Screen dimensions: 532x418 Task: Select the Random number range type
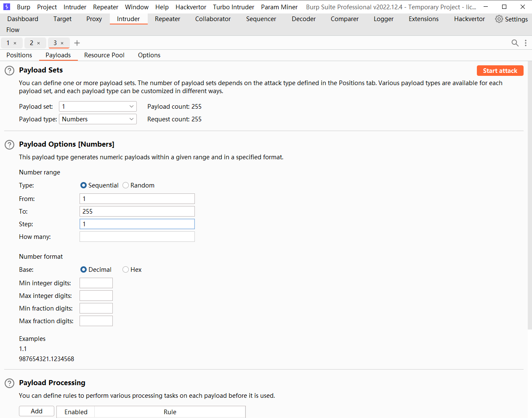[125, 185]
